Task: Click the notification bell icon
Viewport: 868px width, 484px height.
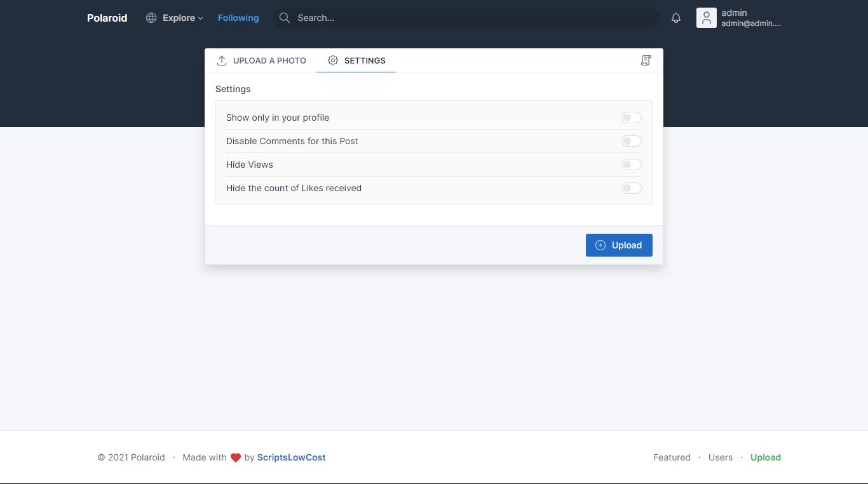Action: click(676, 18)
